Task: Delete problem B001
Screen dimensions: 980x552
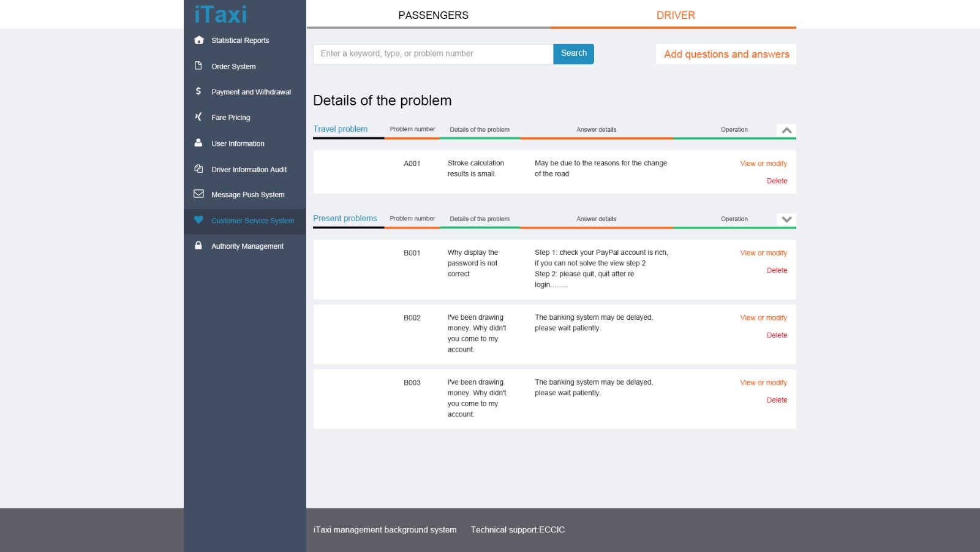Action: [x=777, y=270]
